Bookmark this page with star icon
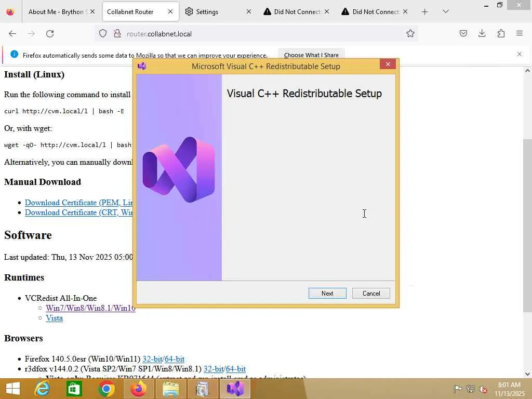 pyautogui.click(x=410, y=33)
